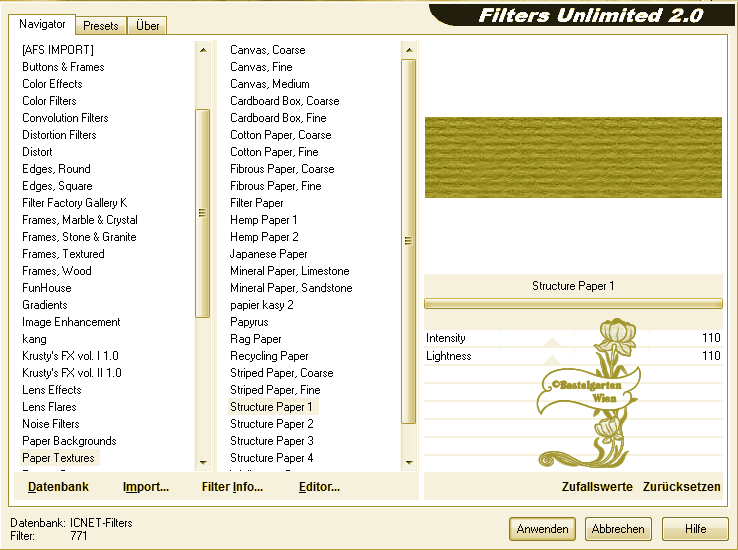Choose Canvas, Coarse filter

pos(267,50)
